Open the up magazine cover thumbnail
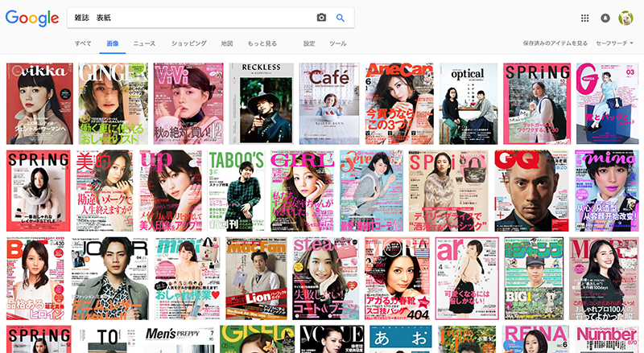 click(x=171, y=191)
